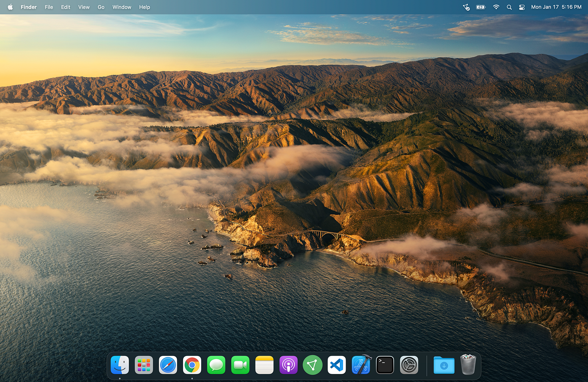
Task: Launch Xcode from the Dock
Action: pyautogui.click(x=361, y=364)
